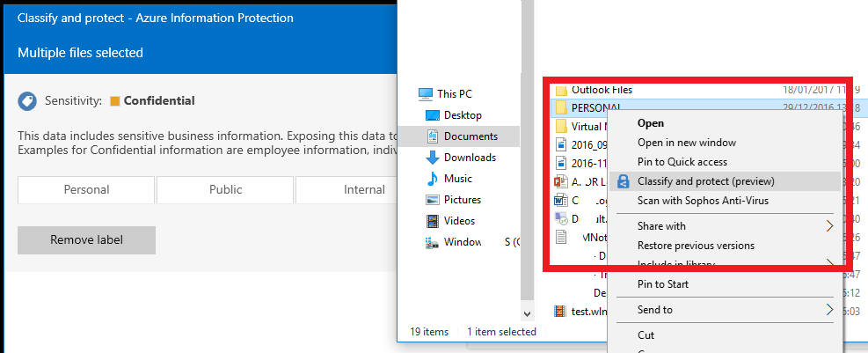868x353 pixels.
Task: Click the Remove label button
Action: click(x=86, y=240)
